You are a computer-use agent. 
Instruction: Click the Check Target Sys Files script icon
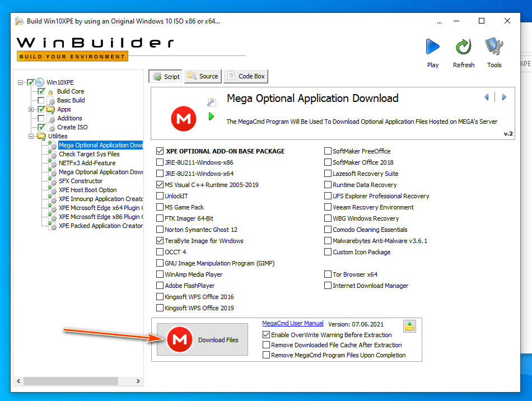(52, 154)
